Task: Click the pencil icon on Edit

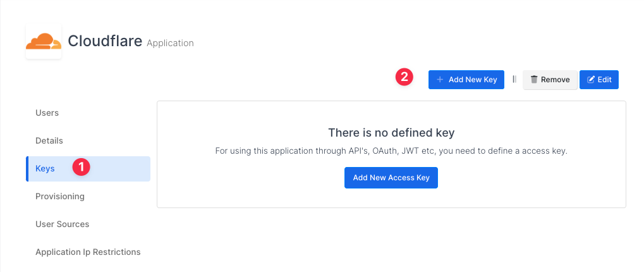Action: [591, 80]
